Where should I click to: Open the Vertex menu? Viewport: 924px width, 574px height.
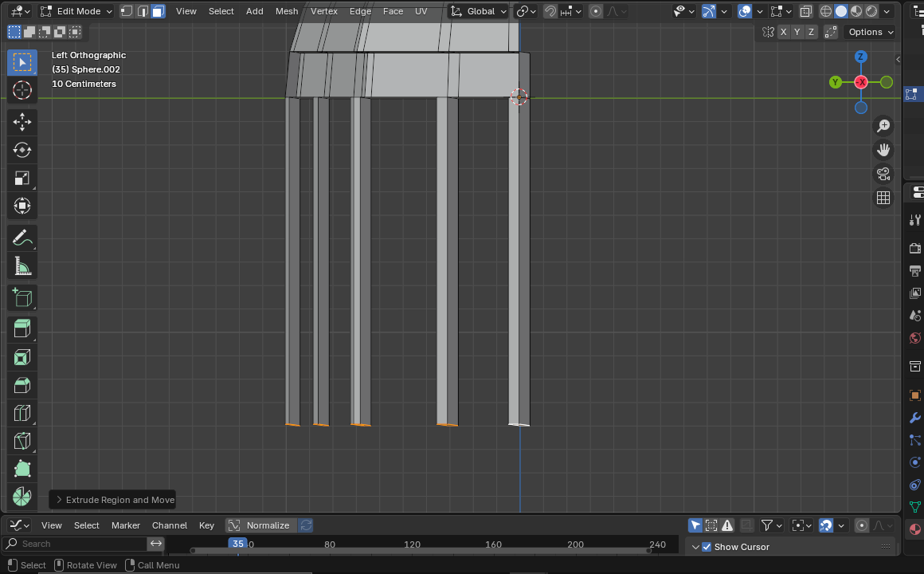coord(324,11)
